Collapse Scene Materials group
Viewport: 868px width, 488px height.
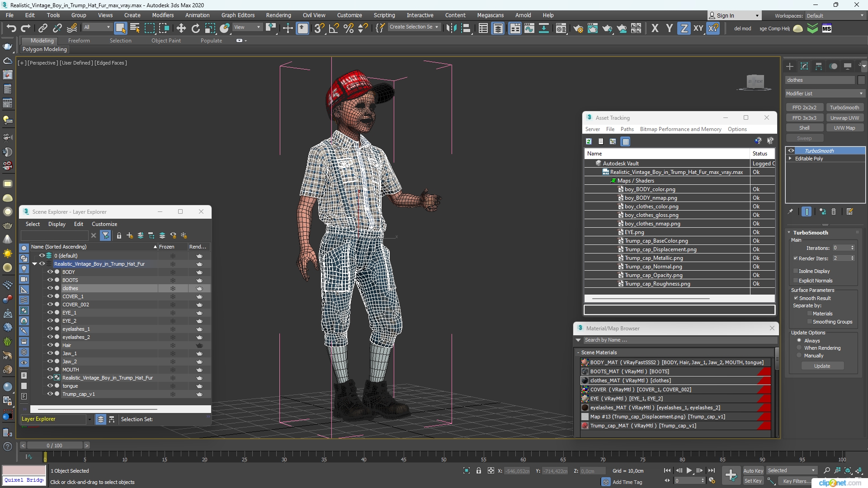[578, 352]
